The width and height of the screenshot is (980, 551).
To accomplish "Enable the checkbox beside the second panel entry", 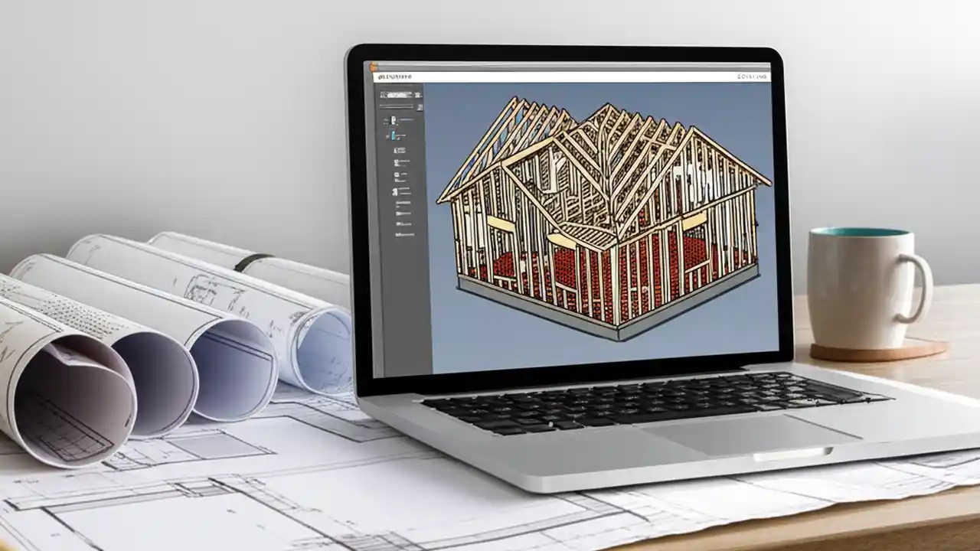I will point(386,135).
